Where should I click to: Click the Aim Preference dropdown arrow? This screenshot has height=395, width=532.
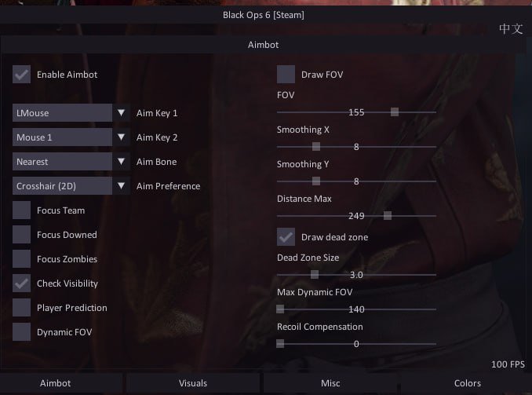(121, 186)
